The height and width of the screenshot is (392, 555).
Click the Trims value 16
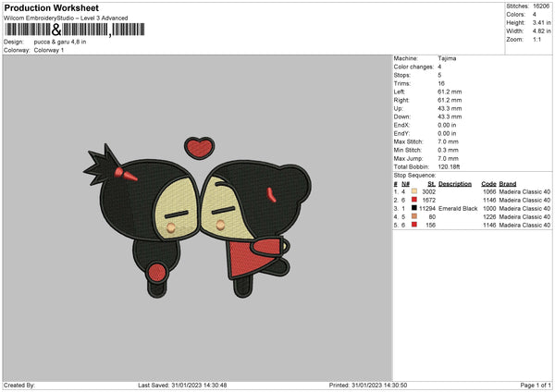441,83
